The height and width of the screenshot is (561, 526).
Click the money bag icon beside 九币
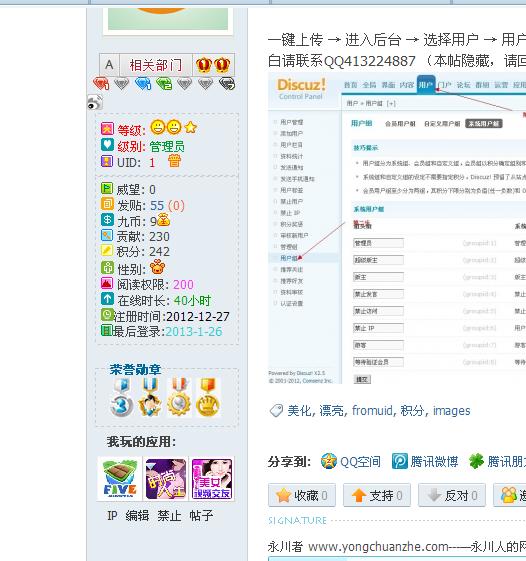click(x=163, y=219)
